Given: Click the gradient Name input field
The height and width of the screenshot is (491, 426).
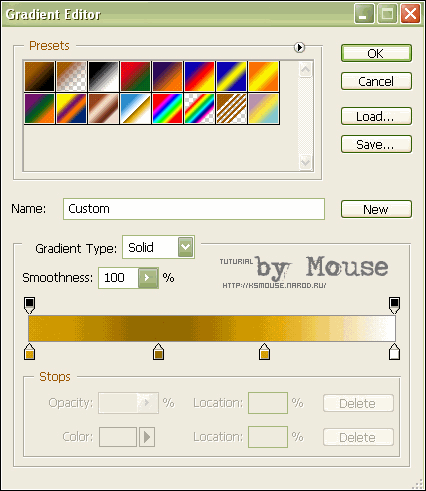Looking at the screenshot, I should coord(194,209).
